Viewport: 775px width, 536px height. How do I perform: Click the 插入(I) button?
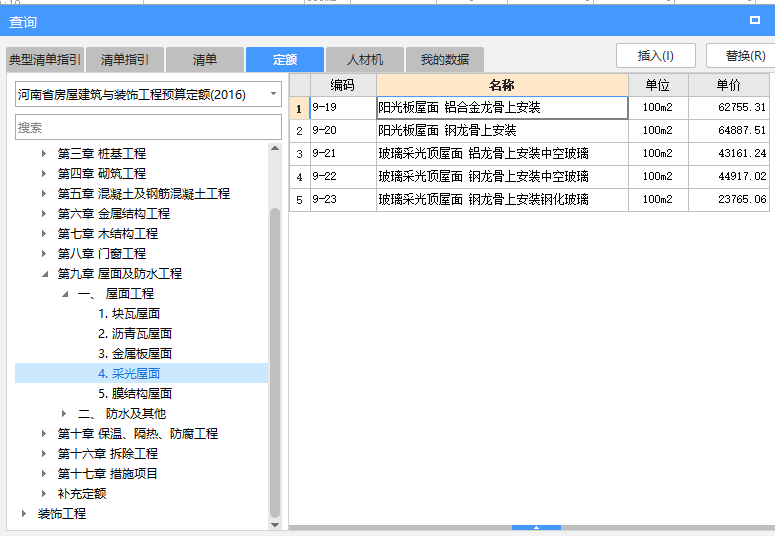click(656, 56)
